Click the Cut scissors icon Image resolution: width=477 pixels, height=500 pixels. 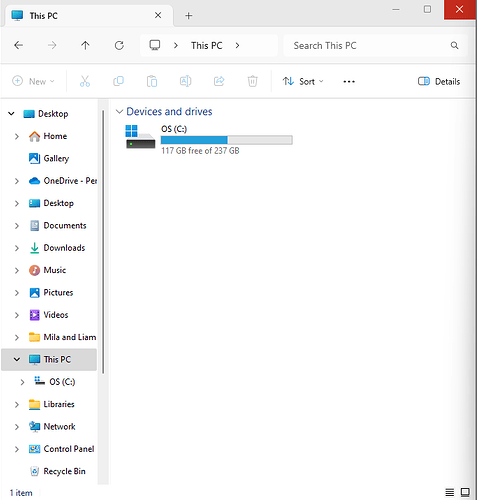85,81
